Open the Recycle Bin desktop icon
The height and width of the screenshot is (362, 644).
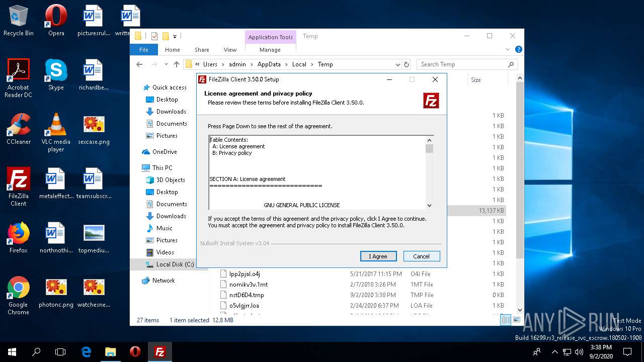tap(18, 20)
